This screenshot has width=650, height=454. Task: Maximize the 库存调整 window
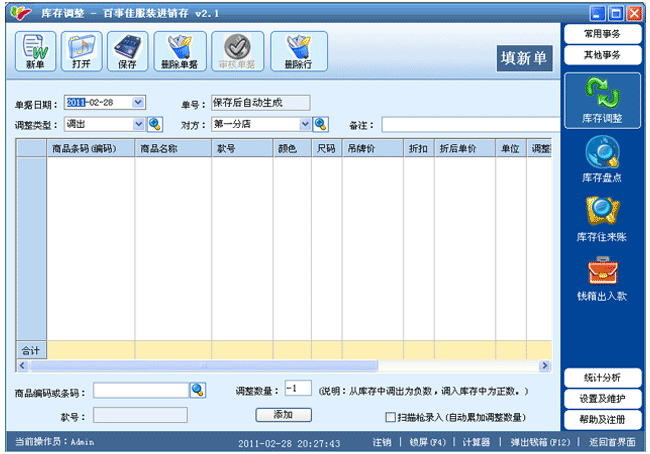pyautogui.click(x=616, y=14)
